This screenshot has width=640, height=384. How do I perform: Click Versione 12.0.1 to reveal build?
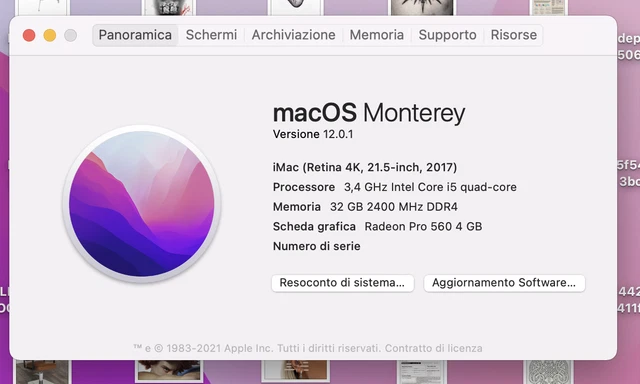click(x=313, y=134)
